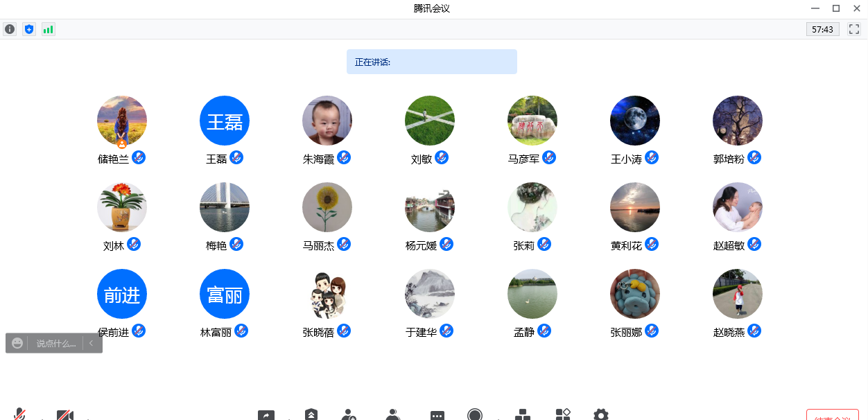
Task: Click the blue security shield icon
Action: coord(28,29)
